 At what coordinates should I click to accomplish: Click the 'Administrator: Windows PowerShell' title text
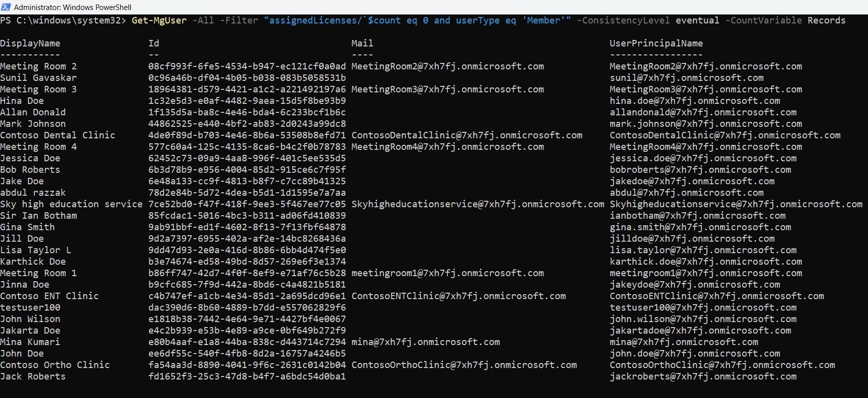pyautogui.click(x=72, y=7)
